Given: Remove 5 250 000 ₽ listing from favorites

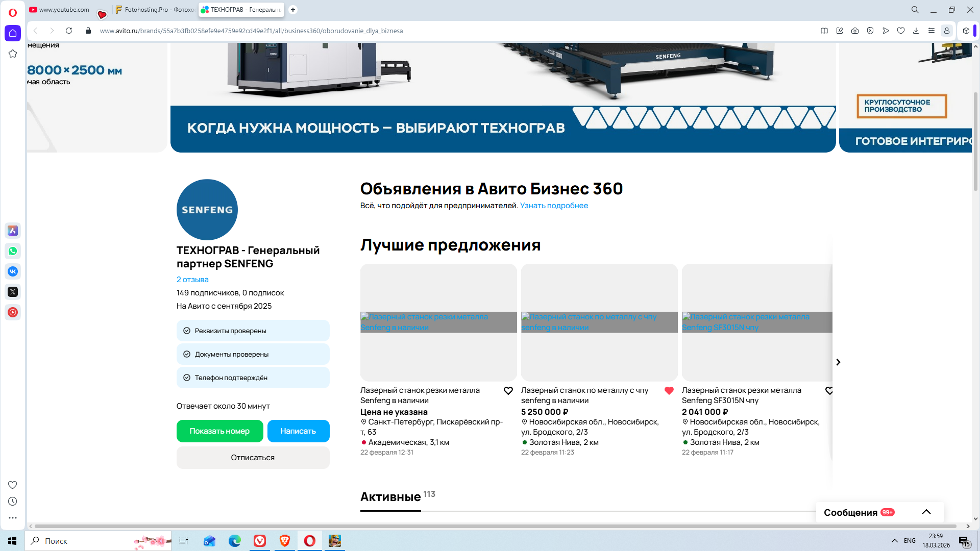Looking at the screenshot, I should click(x=669, y=391).
